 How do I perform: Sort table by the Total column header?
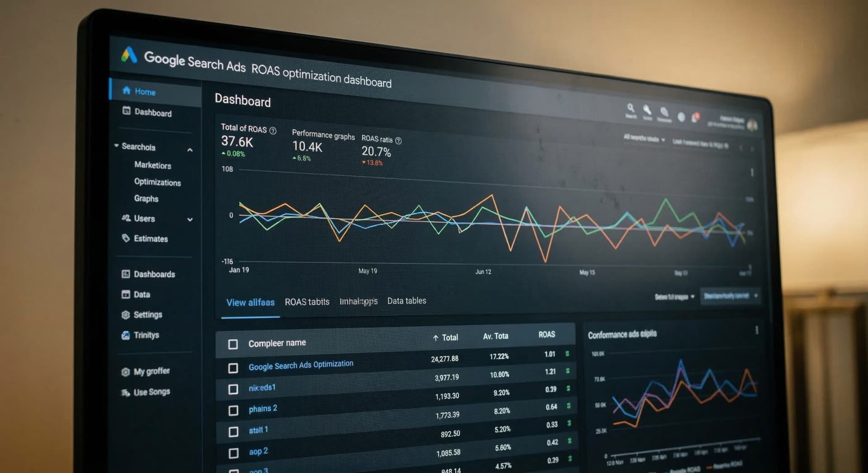click(x=446, y=337)
